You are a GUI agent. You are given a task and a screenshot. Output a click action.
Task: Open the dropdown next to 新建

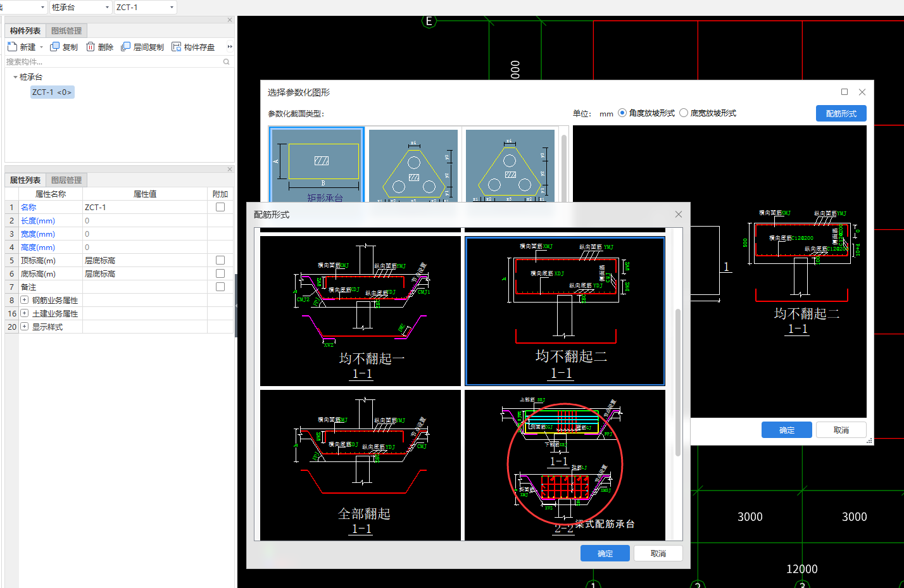coord(42,47)
